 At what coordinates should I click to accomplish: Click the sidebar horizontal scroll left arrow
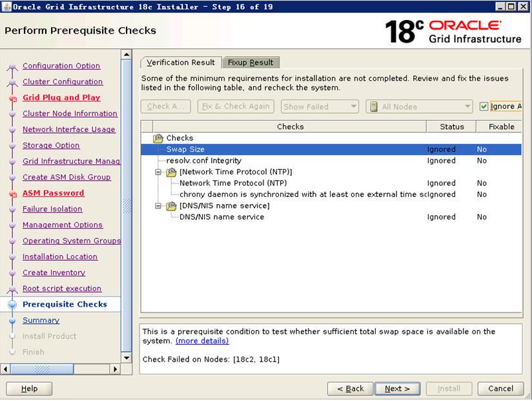click(5, 369)
